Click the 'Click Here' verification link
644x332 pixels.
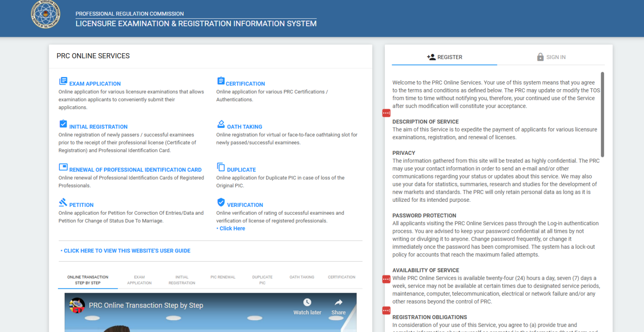232,229
